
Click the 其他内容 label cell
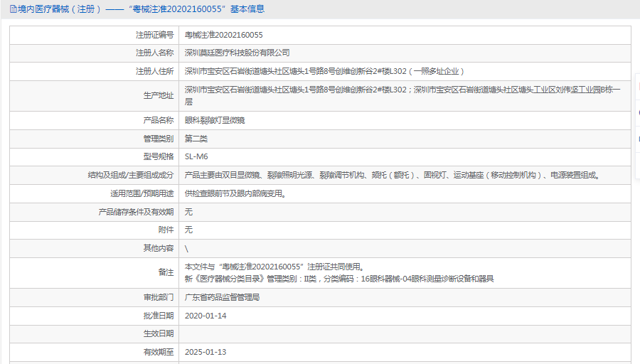pos(95,249)
